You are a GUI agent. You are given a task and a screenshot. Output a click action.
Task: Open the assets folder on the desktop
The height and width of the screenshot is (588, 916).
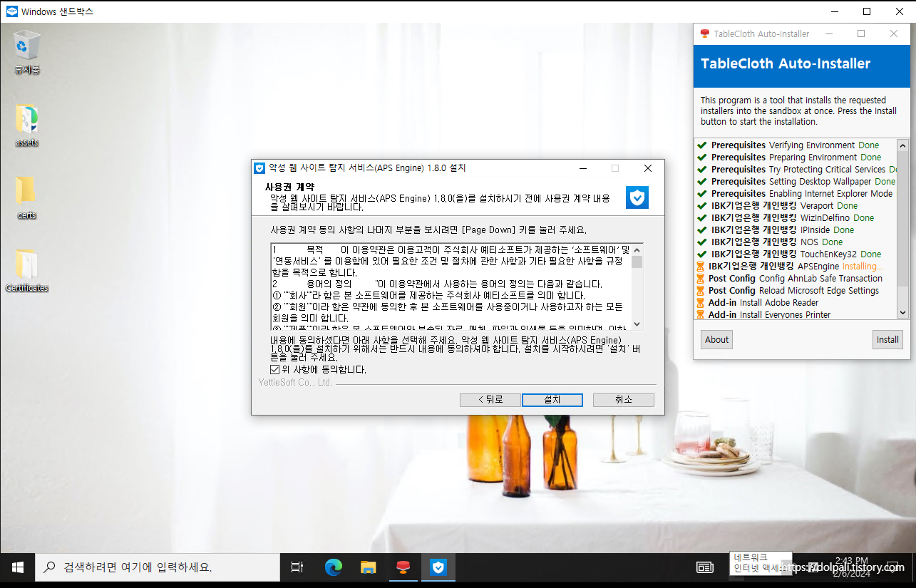(26, 121)
